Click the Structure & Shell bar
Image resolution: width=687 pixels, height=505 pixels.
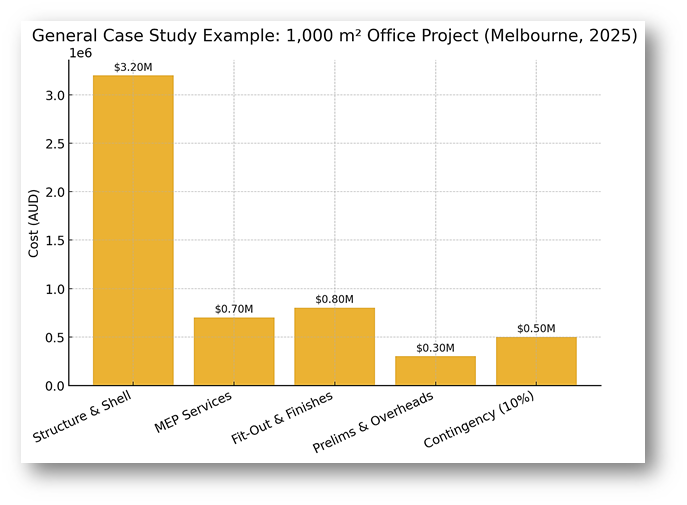tap(133, 230)
